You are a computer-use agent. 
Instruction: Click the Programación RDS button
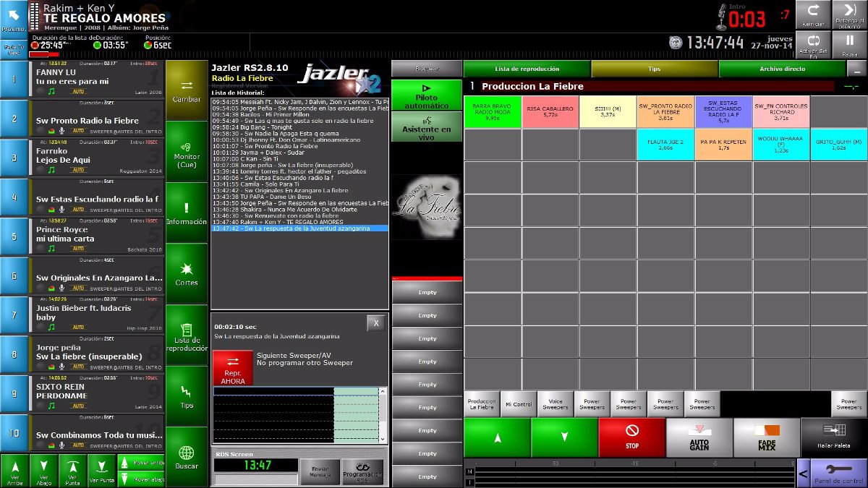[x=362, y=472]
